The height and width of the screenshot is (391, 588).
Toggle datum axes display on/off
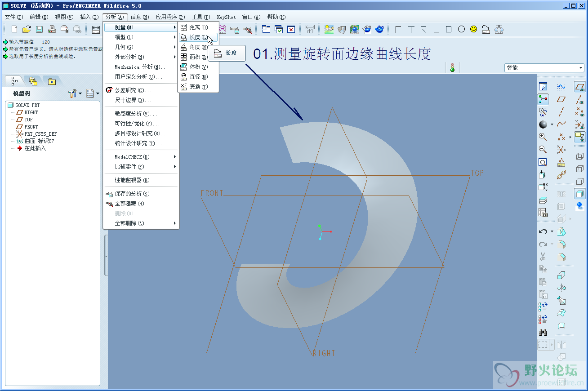coord(580,99)
